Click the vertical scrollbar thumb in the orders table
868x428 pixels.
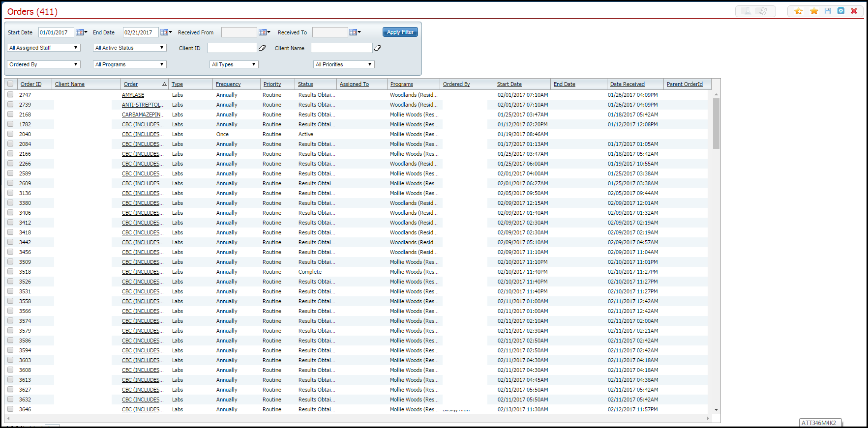tap(716, 123)
